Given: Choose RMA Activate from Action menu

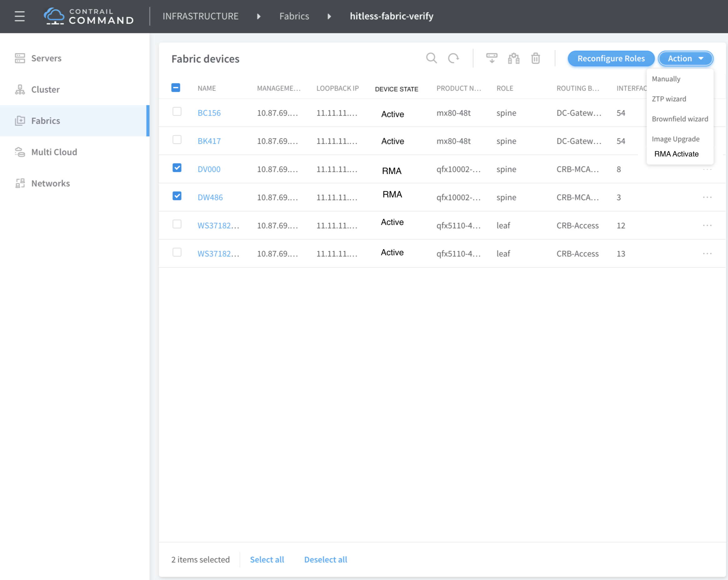Looking at the screenshot, I should (676, 154).
